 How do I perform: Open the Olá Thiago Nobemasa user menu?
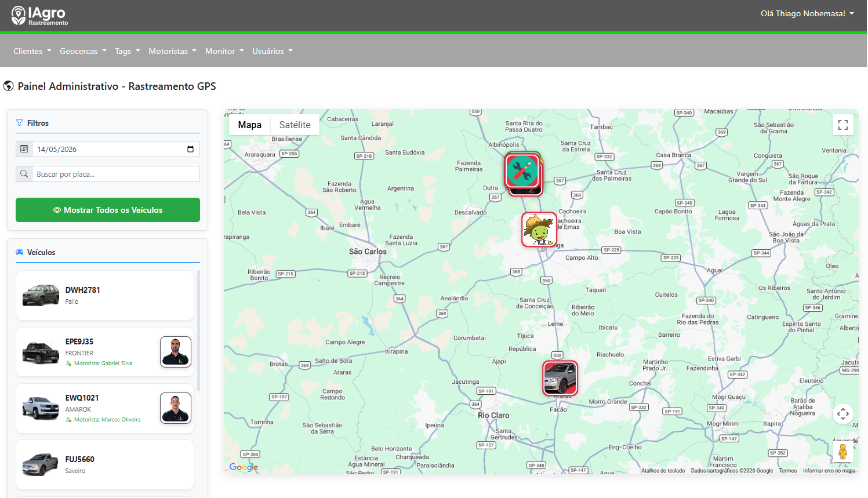point(807,13)
